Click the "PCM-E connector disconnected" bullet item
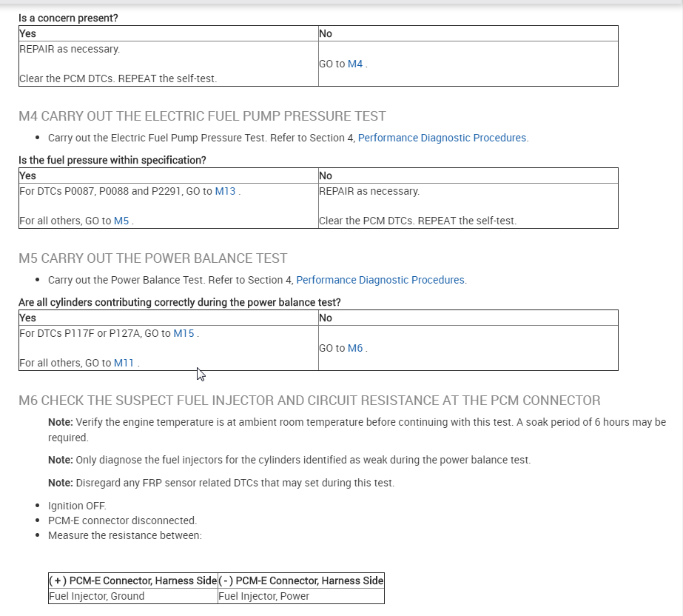The height and width of the screenshot is (616, 683). pos(122,520)
